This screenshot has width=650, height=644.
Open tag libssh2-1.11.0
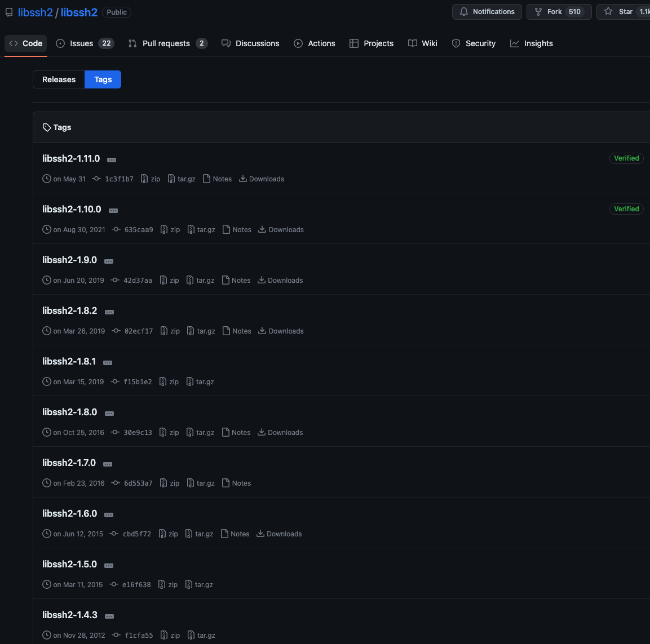71,159
